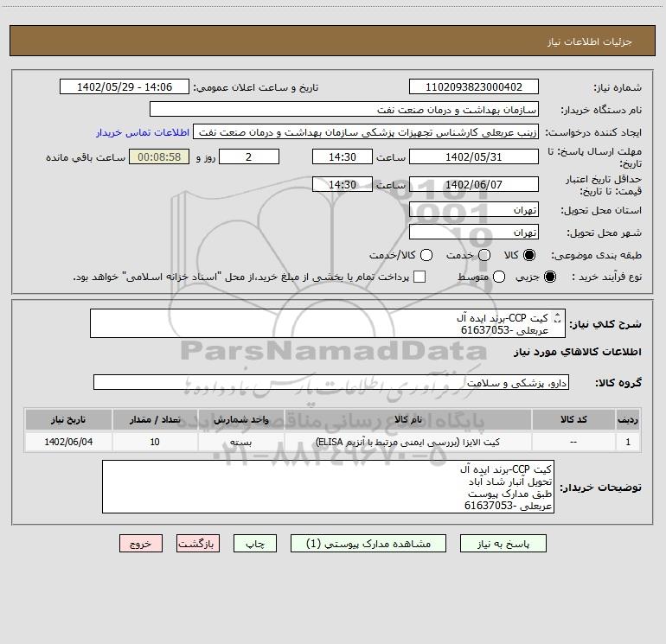Screen dimensions: 666x644
Task: Click the توضیحات خریدار text area
Action: point(328,487)
